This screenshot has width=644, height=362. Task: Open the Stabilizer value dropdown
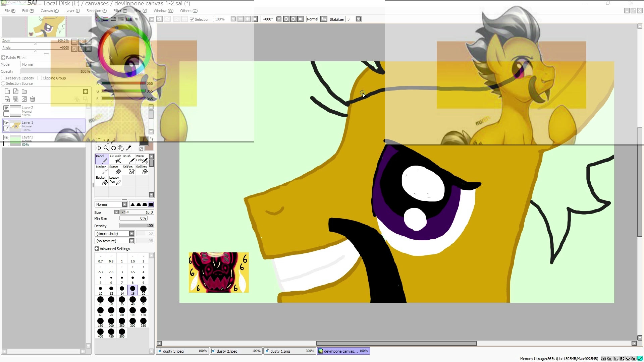click(x=358, y=19)
